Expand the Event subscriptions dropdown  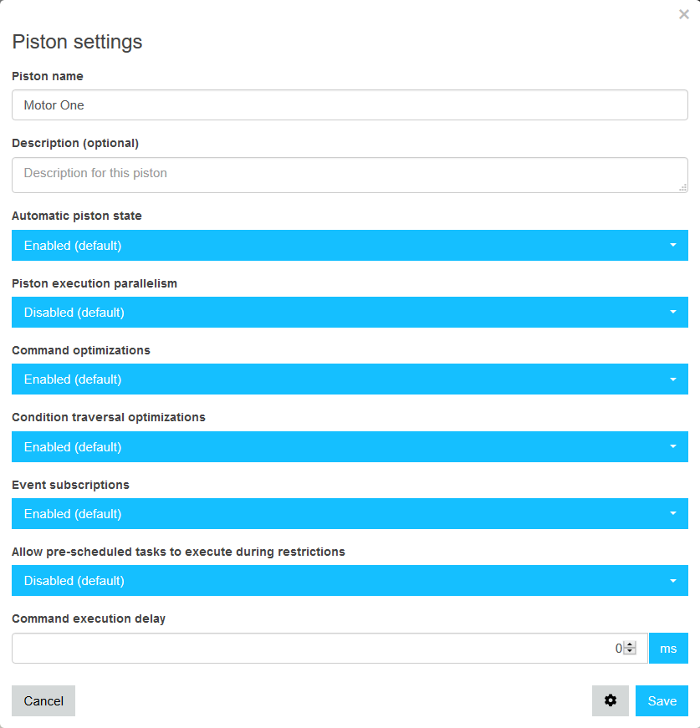click(x=350, y=513)
